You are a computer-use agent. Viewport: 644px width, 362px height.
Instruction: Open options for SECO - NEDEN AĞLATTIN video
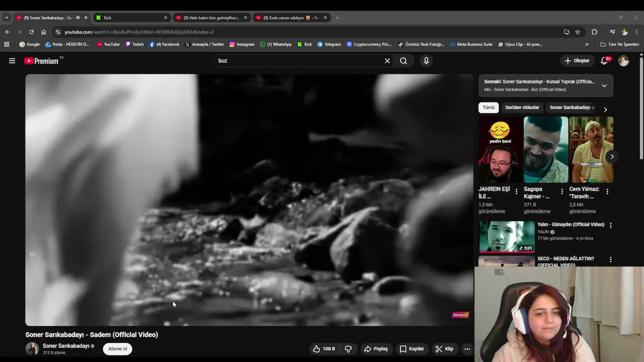pyautogui.click(x=611, y=260)
